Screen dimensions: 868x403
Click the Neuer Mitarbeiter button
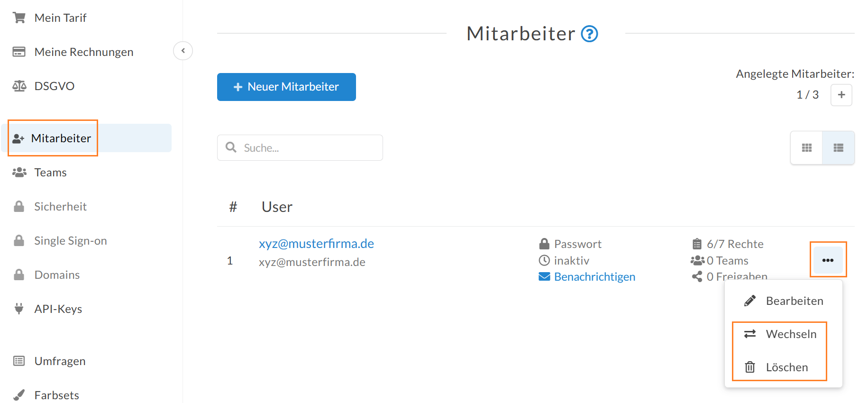coord(286,87)
